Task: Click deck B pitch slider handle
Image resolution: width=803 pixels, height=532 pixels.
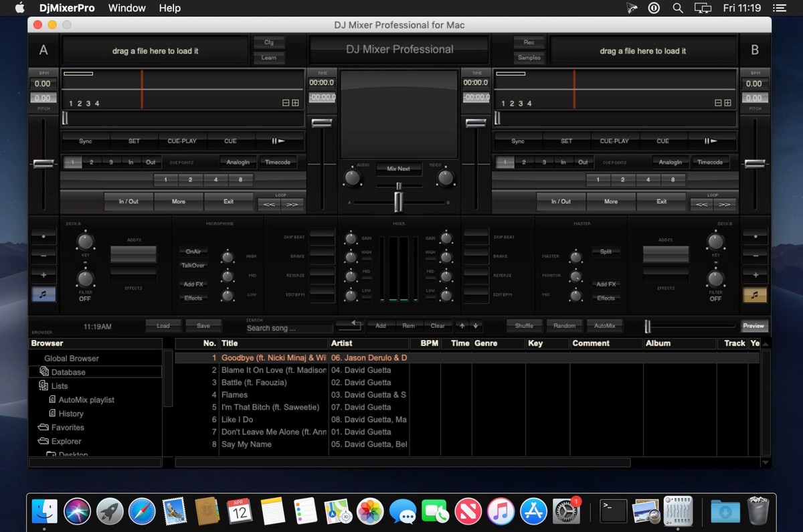Action: pyautogui.click(x=755, y=164)
